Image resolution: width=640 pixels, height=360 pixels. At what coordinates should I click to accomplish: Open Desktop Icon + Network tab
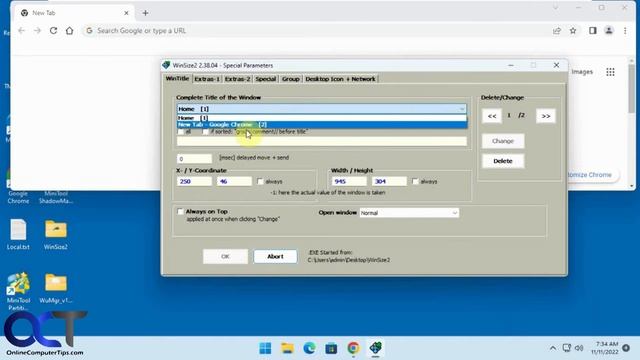[x=340, y=79]
